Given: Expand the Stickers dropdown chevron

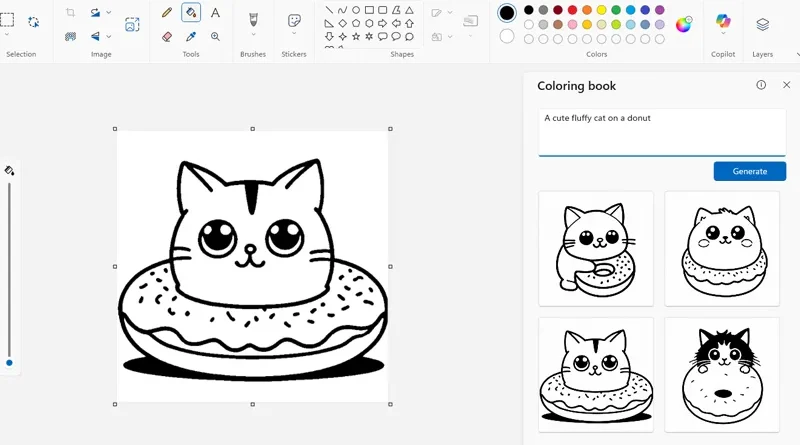Looking at the screenshot, I should 294,34.
